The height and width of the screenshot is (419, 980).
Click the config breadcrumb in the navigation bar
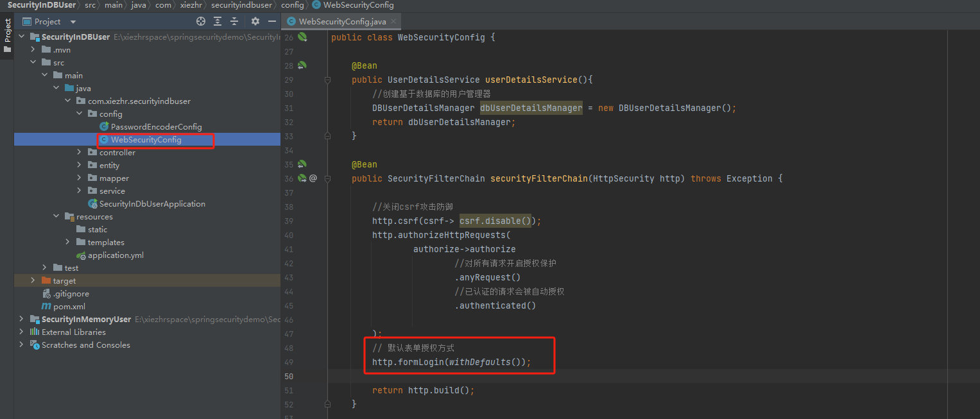click(x=293, y=5)
